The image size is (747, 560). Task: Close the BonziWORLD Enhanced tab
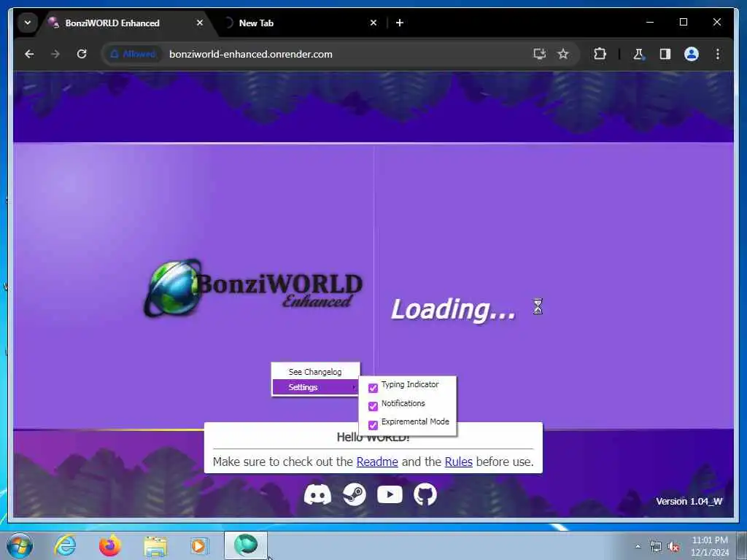(x=200, y=23)
